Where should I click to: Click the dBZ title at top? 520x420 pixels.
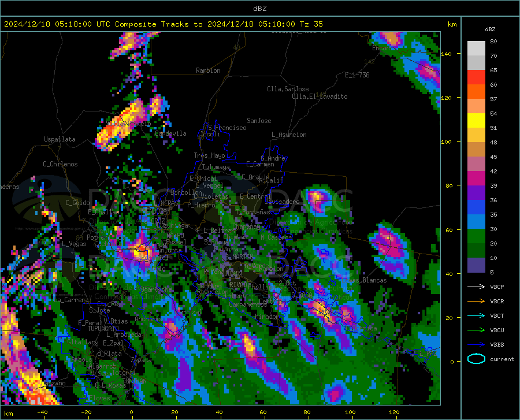tap(259, 9)
